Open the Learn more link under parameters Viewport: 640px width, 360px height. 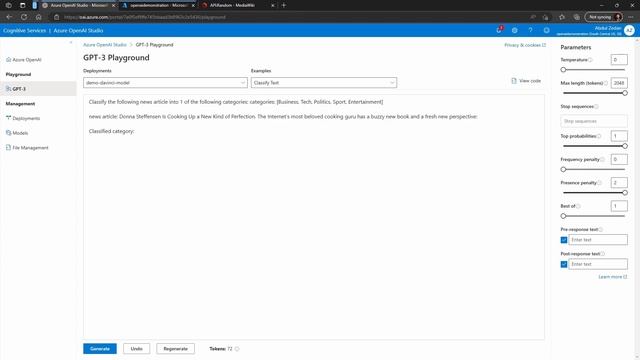click(x=613, y=277)
